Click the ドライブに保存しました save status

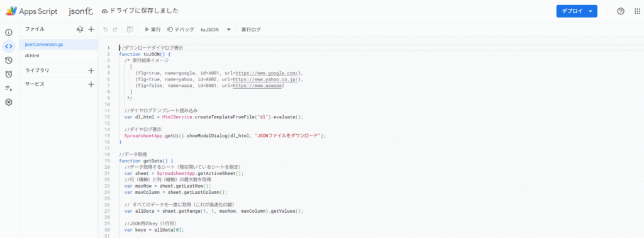[140, 11]
